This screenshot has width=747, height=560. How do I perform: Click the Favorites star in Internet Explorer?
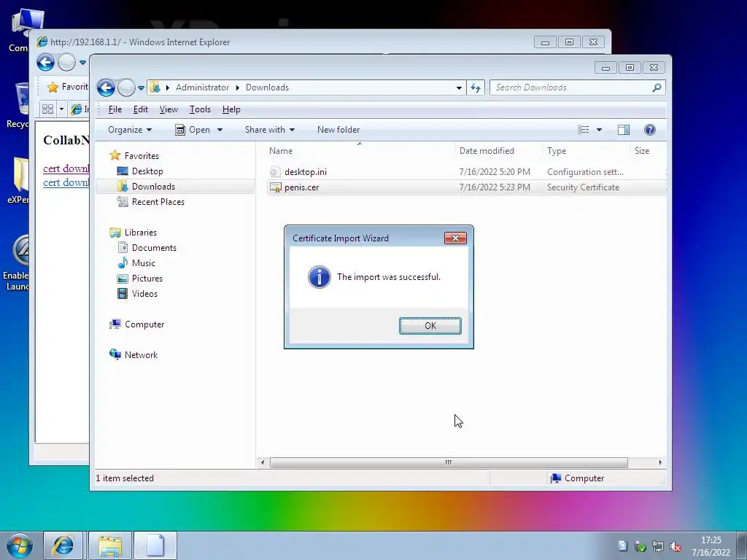pos(53,87)
